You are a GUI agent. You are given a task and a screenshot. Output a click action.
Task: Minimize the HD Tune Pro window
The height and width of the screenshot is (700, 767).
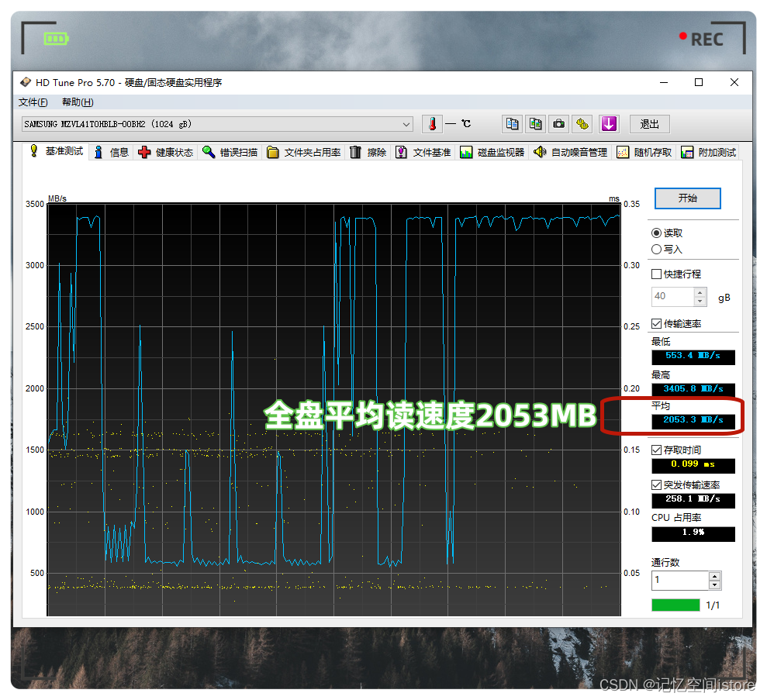pyautogui.click(x=664, y=82)
